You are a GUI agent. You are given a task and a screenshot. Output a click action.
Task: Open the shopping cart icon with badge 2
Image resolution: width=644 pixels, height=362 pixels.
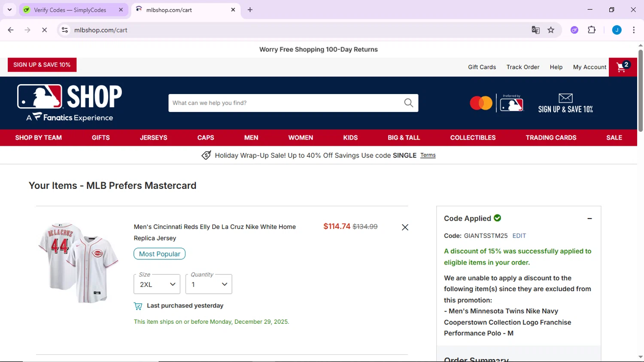(x=623, y=67)
